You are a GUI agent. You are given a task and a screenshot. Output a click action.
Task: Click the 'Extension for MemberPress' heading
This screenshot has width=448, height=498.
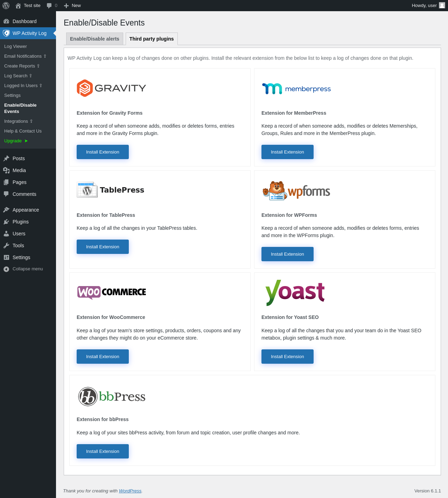point(294,113)
